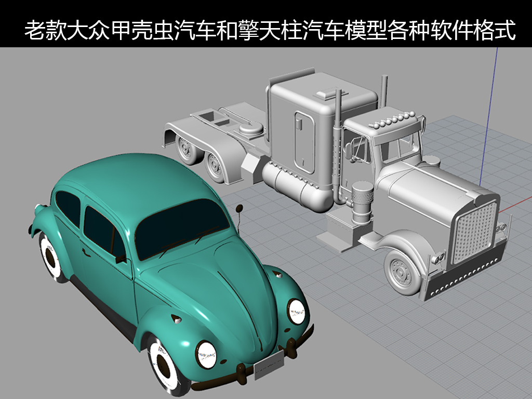Select the Beetle headlight nearest the truck

pyautogui.click(x=297, y=311)
